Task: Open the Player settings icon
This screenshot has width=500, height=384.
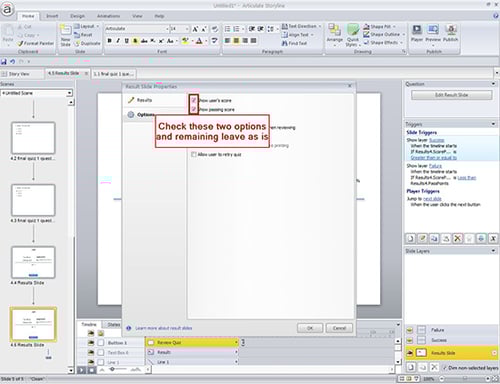Action: pos(417,33)
